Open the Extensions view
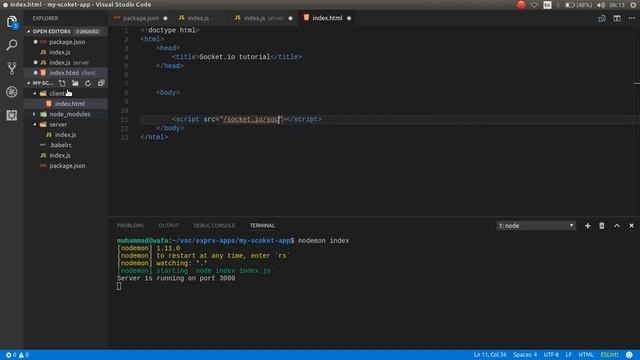 coord(12,115)
